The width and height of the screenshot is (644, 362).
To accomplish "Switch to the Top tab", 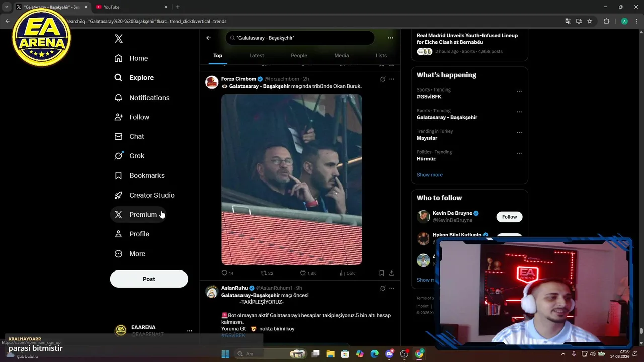I will coord(218,56).
